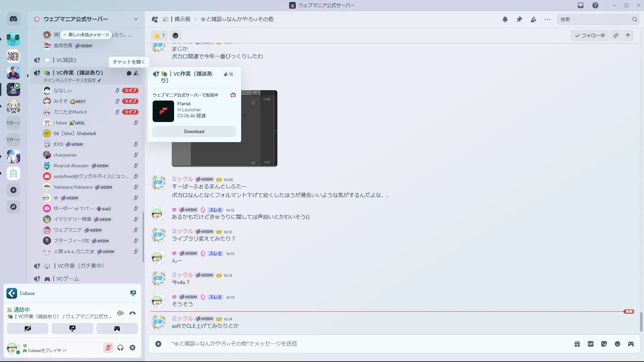The width and height of the screenshot is (644, 362).
Task: Open notification settings bell icon
Action: [x=505, y=19]
